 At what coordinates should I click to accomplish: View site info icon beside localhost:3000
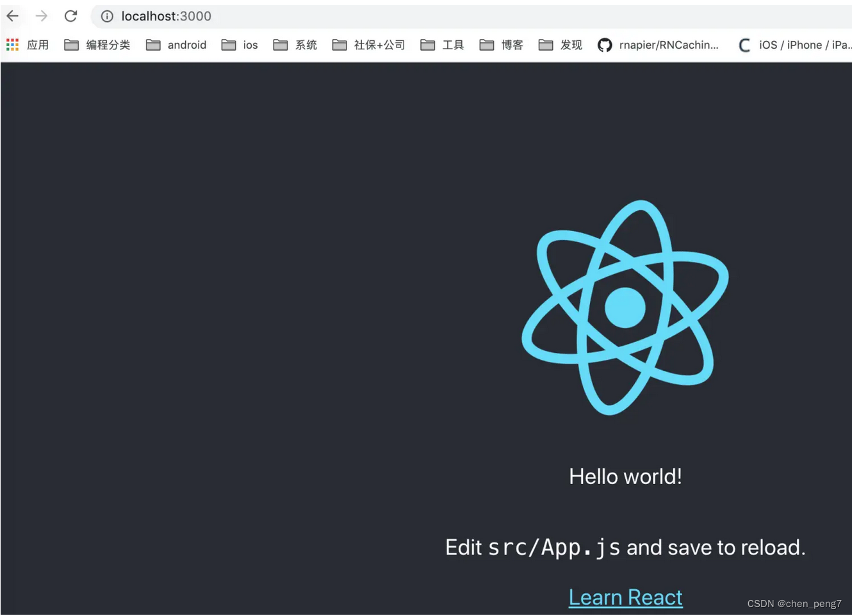tap(107, 17)
